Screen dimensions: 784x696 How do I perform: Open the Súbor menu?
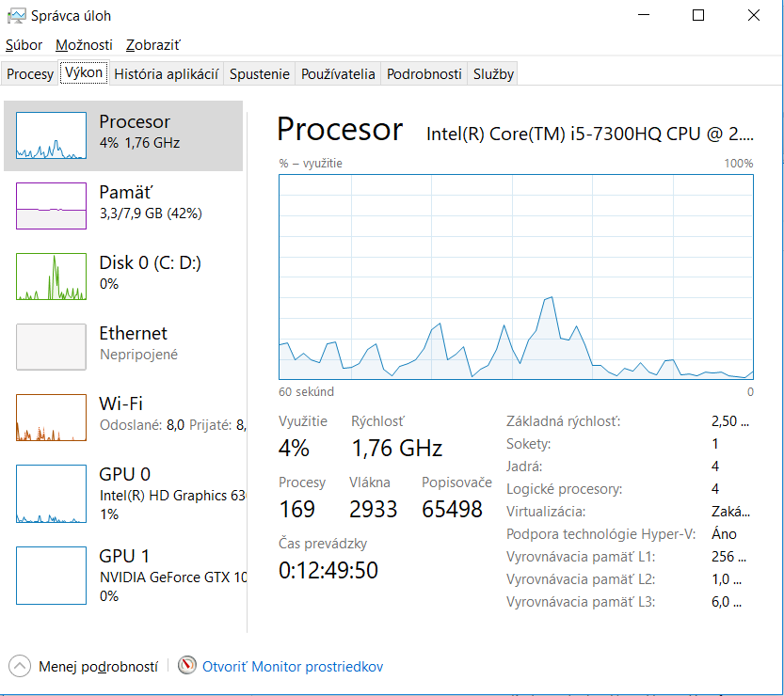pyautogui.click(x=24, y=44)
